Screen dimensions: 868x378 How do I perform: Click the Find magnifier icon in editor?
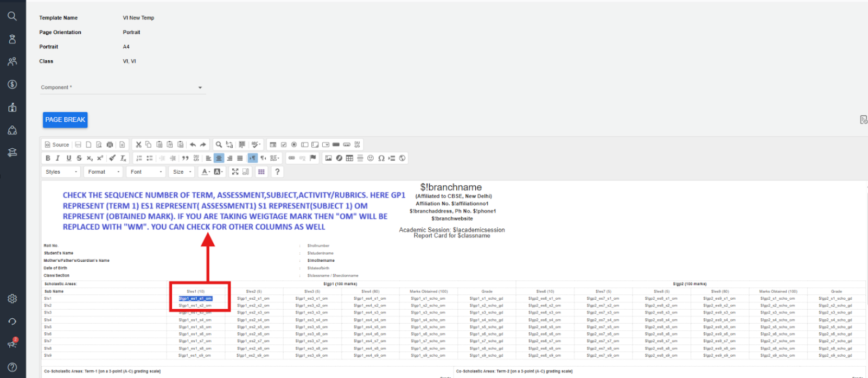pyautogui.click(x=219, y=144)
